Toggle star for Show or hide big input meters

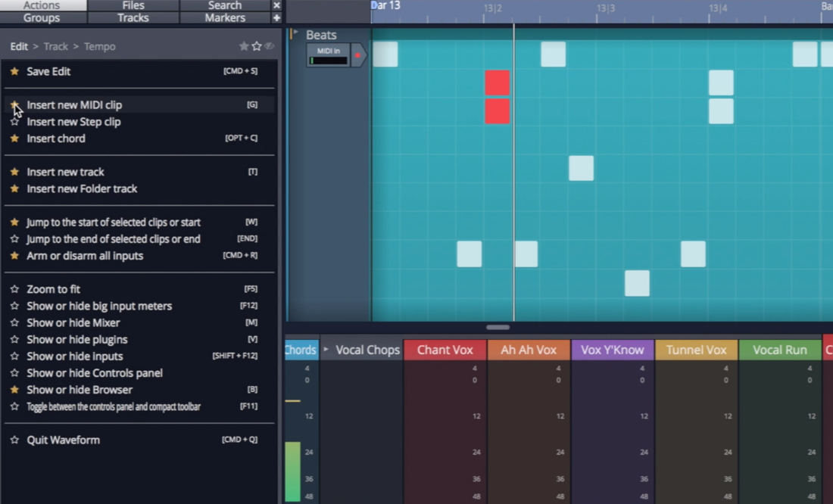[x=14, y=306]
